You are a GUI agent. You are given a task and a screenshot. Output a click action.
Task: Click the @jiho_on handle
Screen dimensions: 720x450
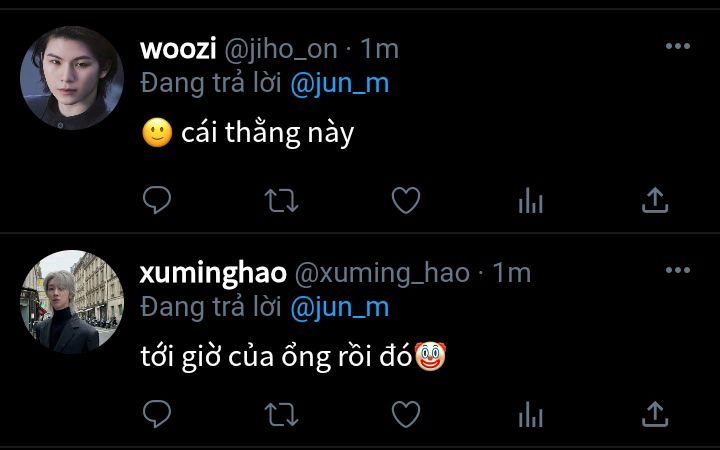pyautogui.click(x=281, y=50)
